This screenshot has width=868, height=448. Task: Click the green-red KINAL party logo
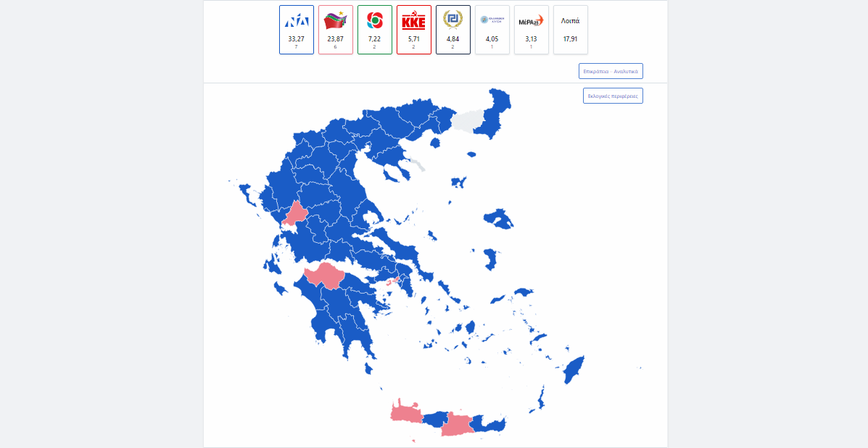click(x=374, y=21)
